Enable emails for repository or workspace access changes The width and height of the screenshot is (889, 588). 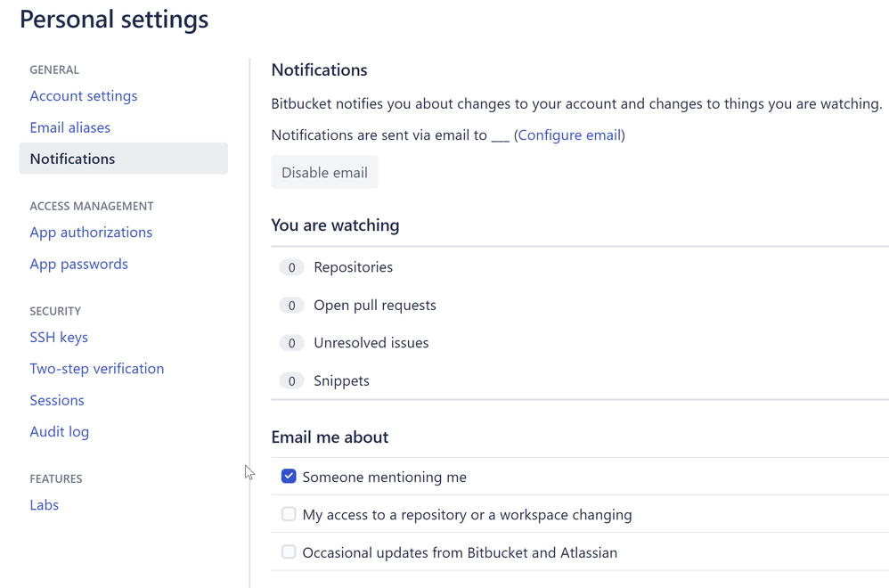(x=289, y=514)
